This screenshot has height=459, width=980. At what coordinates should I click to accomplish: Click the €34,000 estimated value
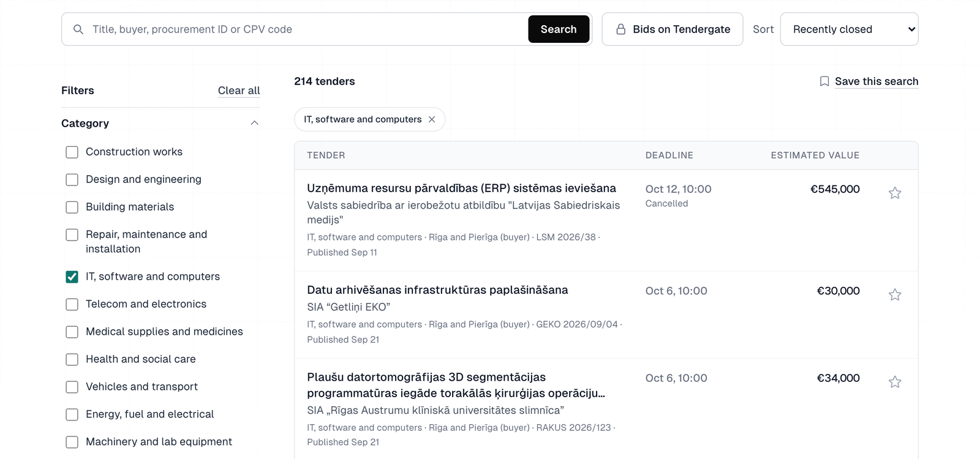[x=839, y=378]
